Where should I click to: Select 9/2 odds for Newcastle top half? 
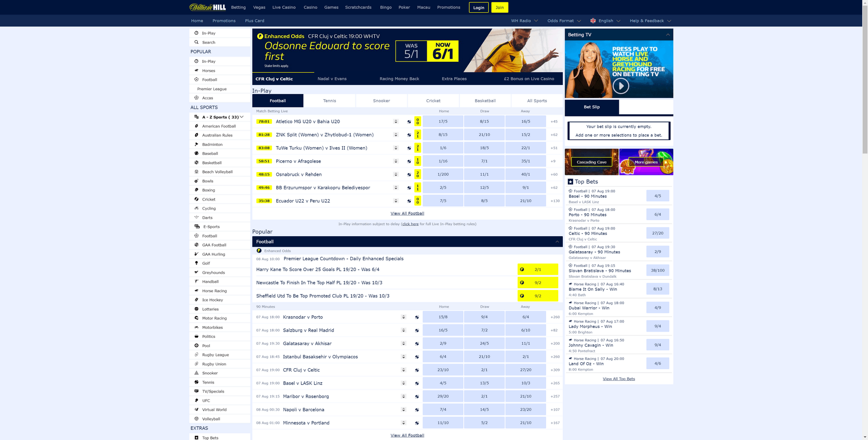click(538, 283)
